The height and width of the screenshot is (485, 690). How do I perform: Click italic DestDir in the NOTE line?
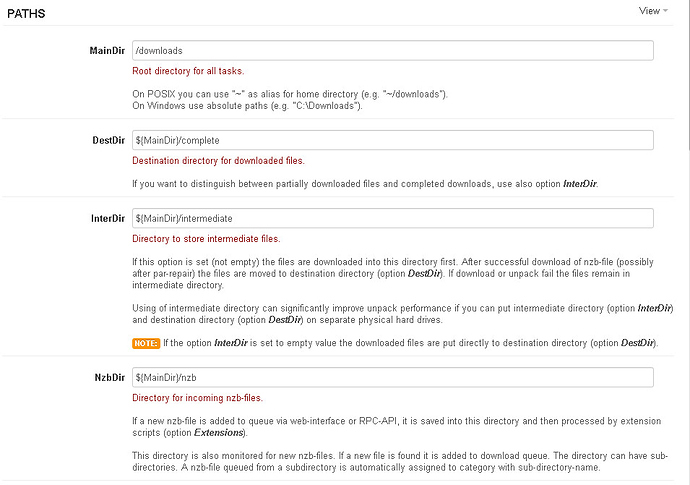point(638,343)
